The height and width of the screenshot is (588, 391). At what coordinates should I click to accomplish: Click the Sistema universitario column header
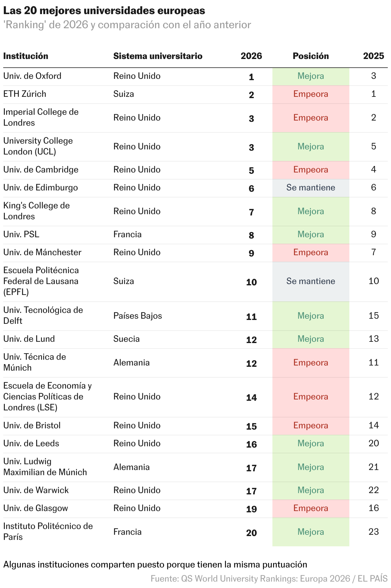click(158, 56)
